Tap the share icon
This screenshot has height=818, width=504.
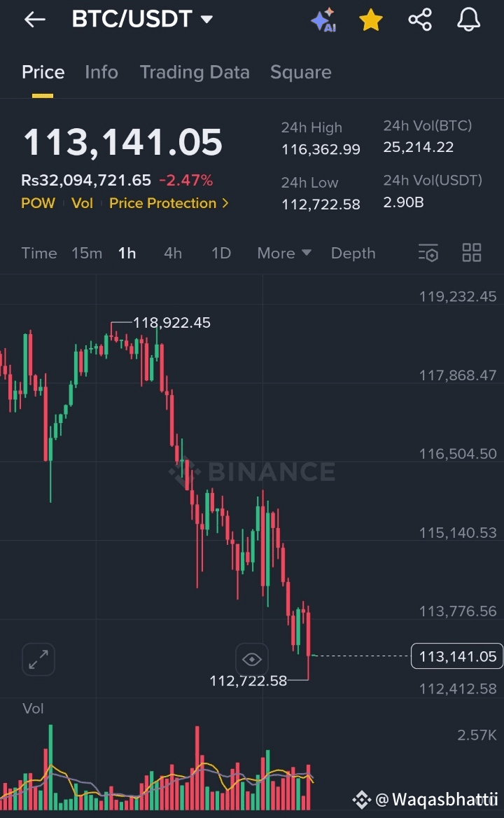pyautogui.click(x=420, y=20)
